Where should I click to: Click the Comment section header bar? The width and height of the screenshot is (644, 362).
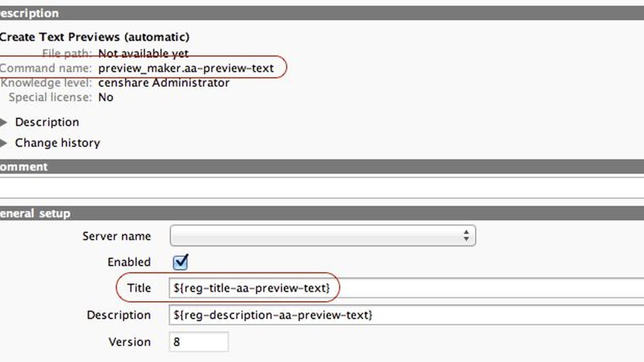322,167
